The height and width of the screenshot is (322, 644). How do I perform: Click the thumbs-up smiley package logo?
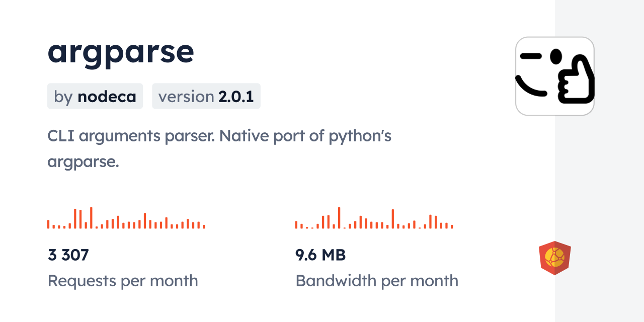pos(555,76)
